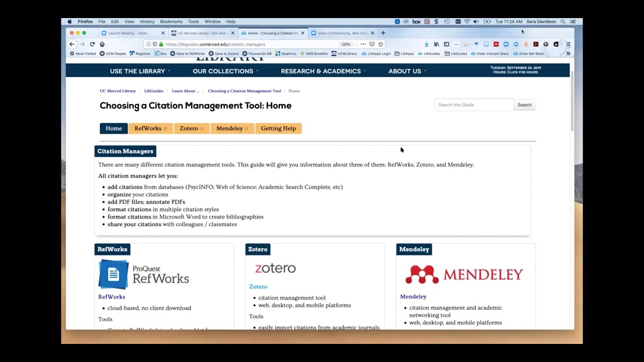This screenshot has width=644, height=362.
Task: Follow the Zotero link under the logo
Action: point(258,287)
